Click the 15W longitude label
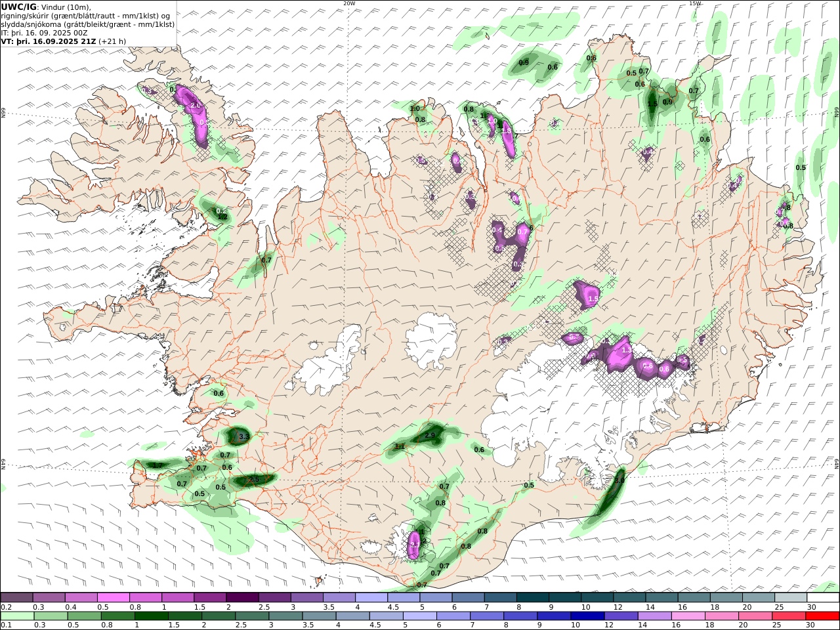840x630 pixels. [695, 3]
